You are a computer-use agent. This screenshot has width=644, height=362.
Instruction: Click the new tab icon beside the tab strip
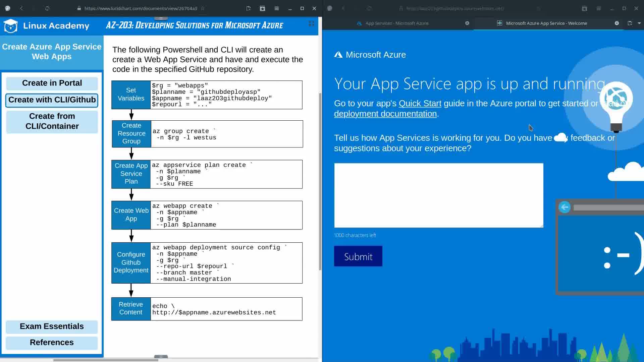coord(630,23)
